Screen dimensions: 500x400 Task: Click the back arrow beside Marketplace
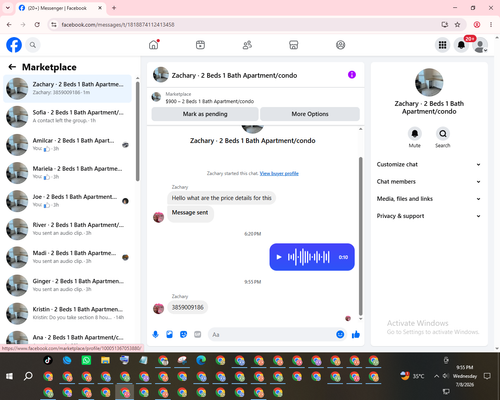[12, 67]
